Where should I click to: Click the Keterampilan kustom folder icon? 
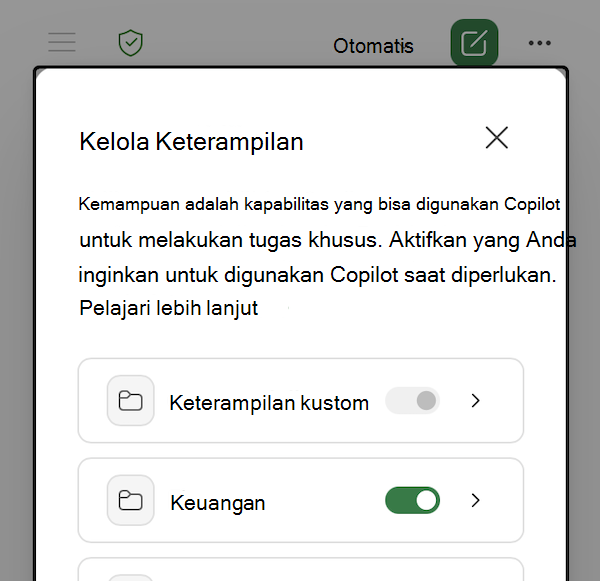tap(130, 400)
